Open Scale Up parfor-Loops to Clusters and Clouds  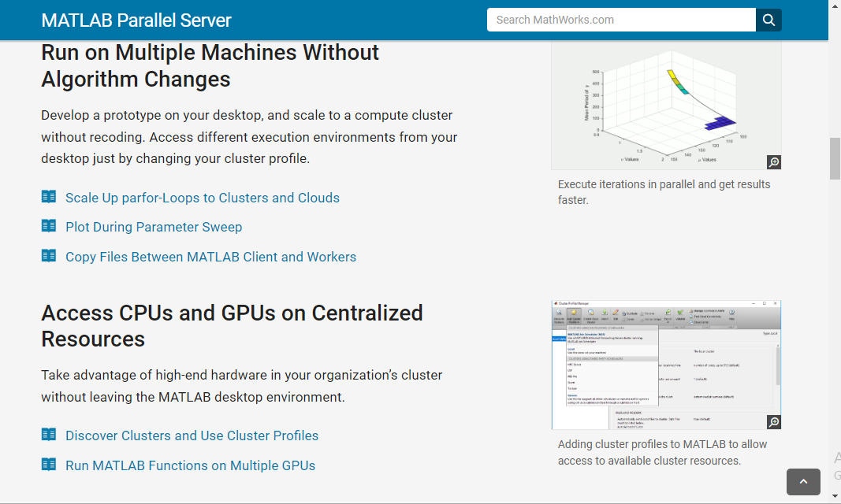[203, 198]
